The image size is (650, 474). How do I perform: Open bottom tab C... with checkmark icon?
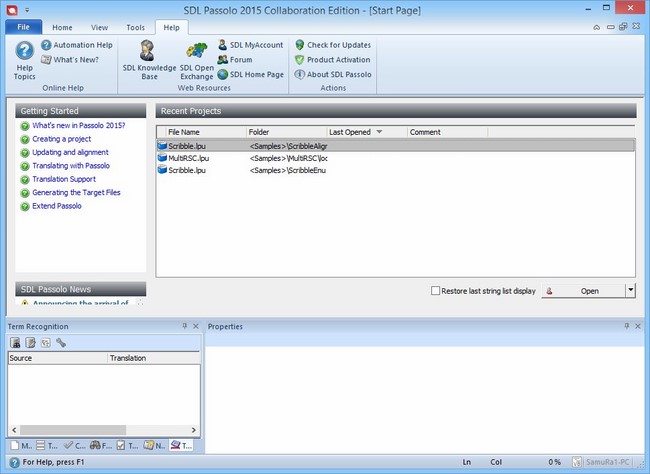click(x=75, y=446)
